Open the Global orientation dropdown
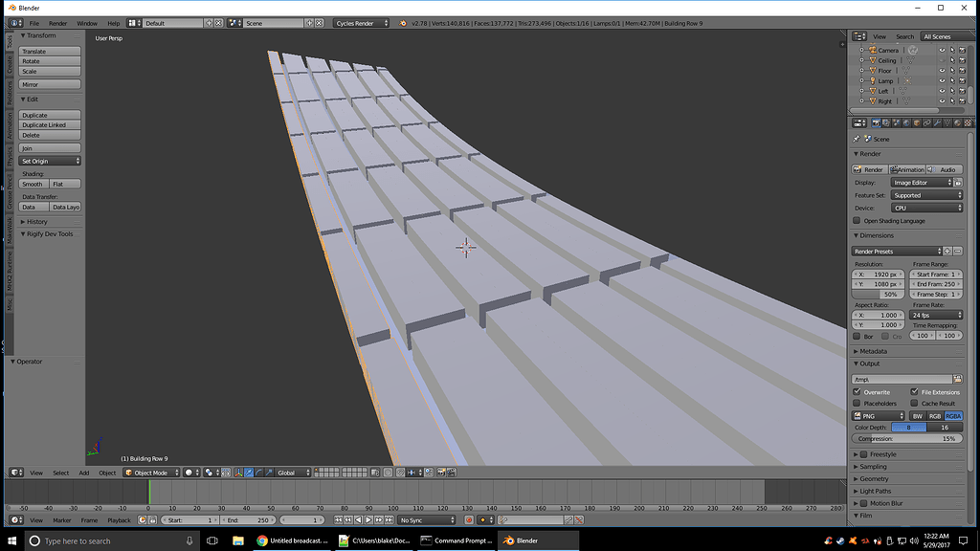The width and height of the screenshot is (980, 551). click(x=293, y=473)
